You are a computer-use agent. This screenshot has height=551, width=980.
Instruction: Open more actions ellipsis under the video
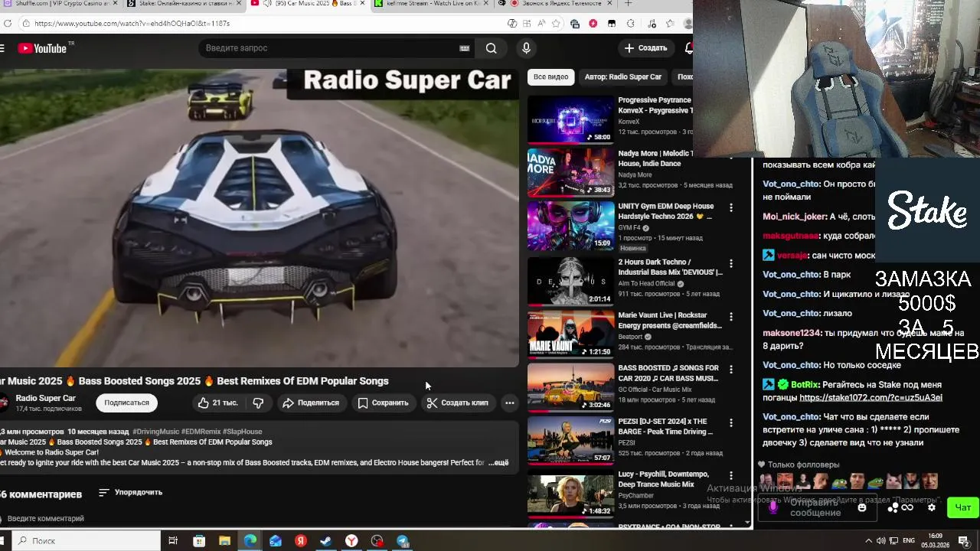(x=510, y=403)
